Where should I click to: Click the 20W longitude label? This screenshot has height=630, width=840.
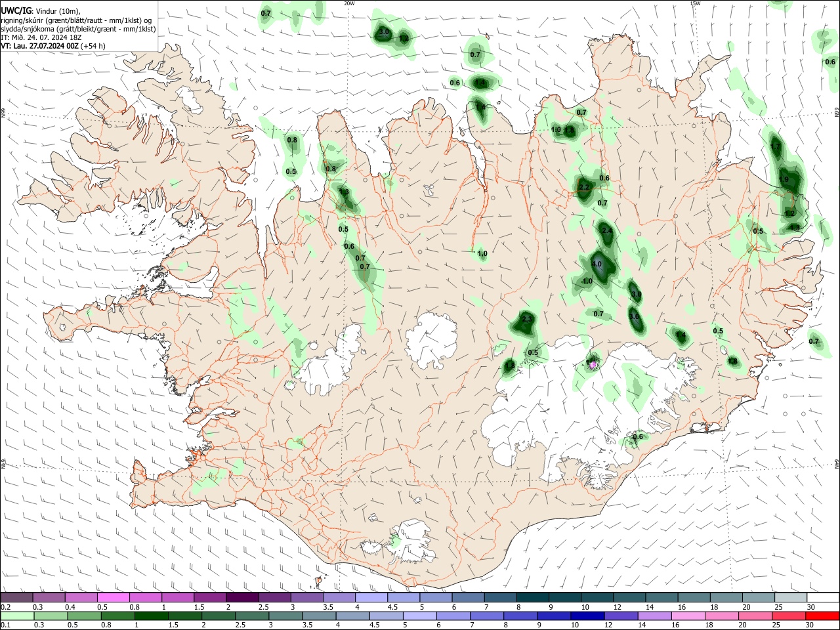point(349,3)
